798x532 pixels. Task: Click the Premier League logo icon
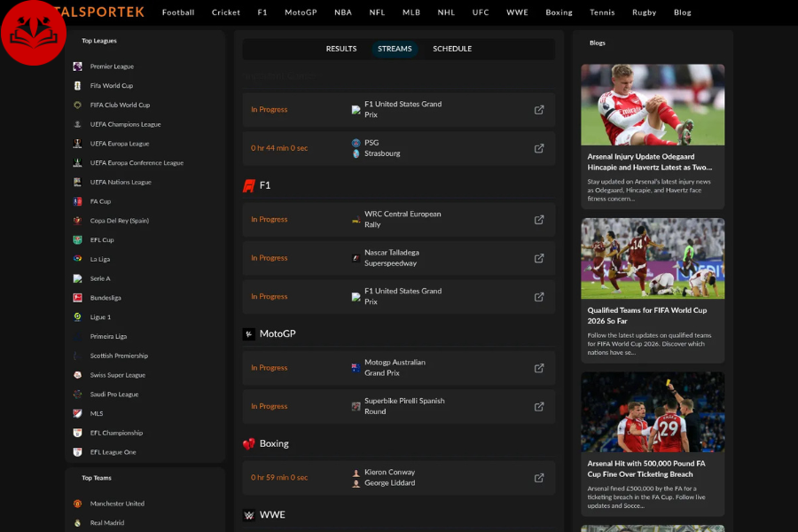(77, 66)
